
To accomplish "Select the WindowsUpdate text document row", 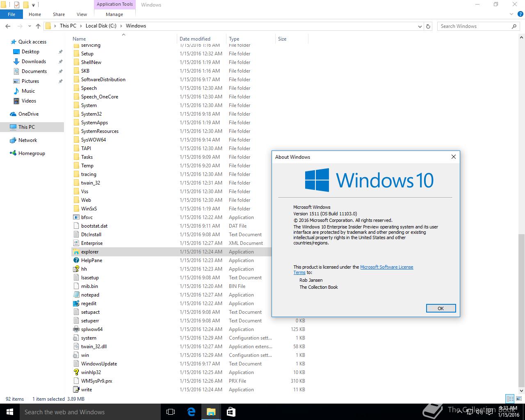I will [x=189, y=364].
